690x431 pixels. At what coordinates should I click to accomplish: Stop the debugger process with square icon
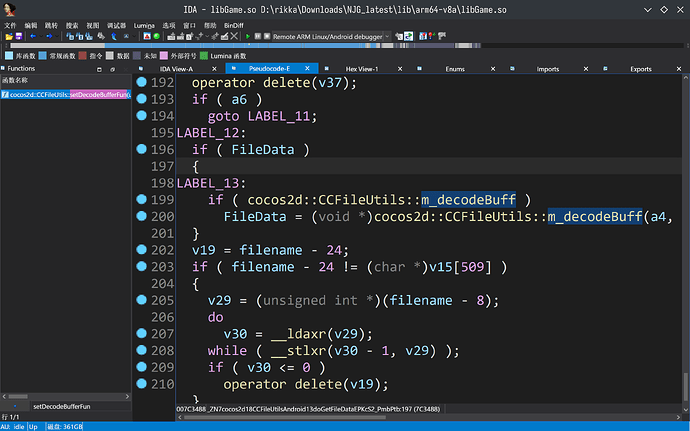[x=267, y=36]
